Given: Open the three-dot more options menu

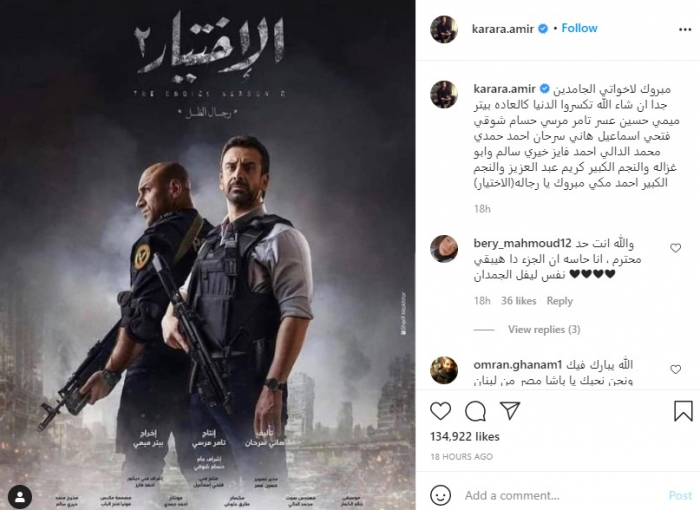Looking at the screenshot, I should (685, 29).
